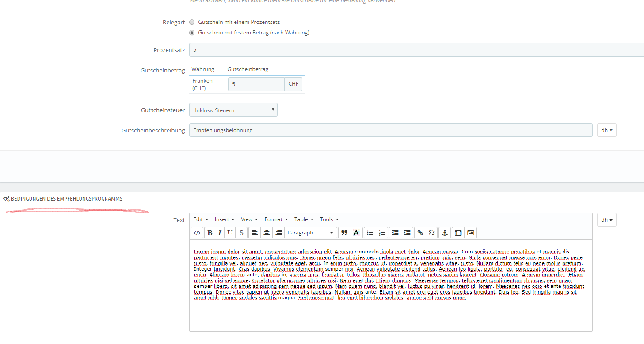Increase indent in editor

click(407, 233)
